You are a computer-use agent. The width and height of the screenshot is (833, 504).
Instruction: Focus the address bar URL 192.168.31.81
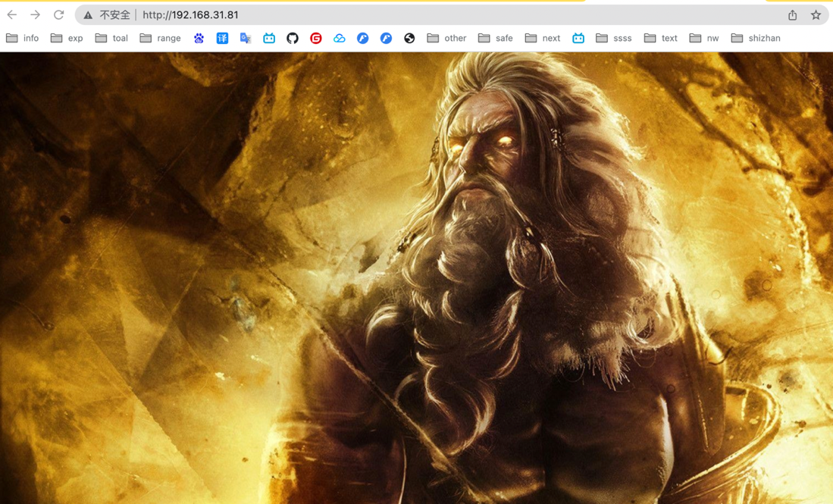click(x=191, y=15)
